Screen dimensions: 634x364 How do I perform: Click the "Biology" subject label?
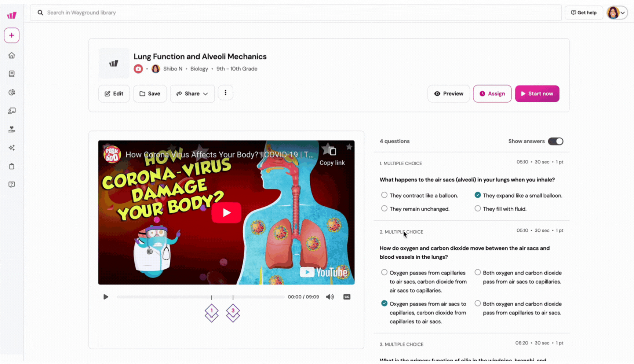[x=199, y=69]
